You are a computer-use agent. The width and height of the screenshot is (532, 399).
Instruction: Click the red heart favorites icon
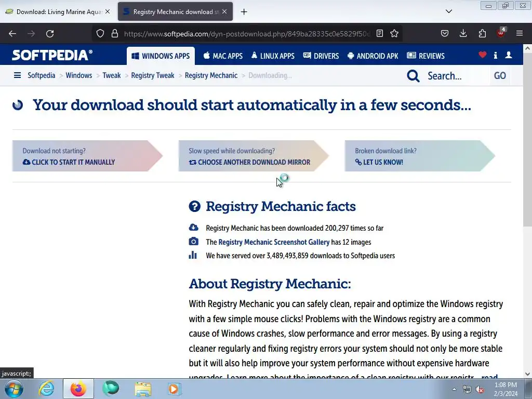click(483, 55)
